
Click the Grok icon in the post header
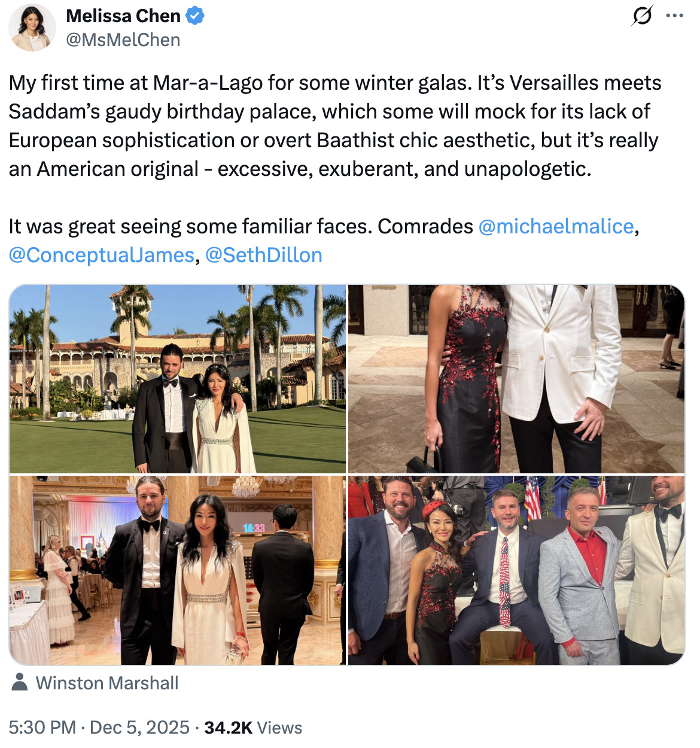641,16
